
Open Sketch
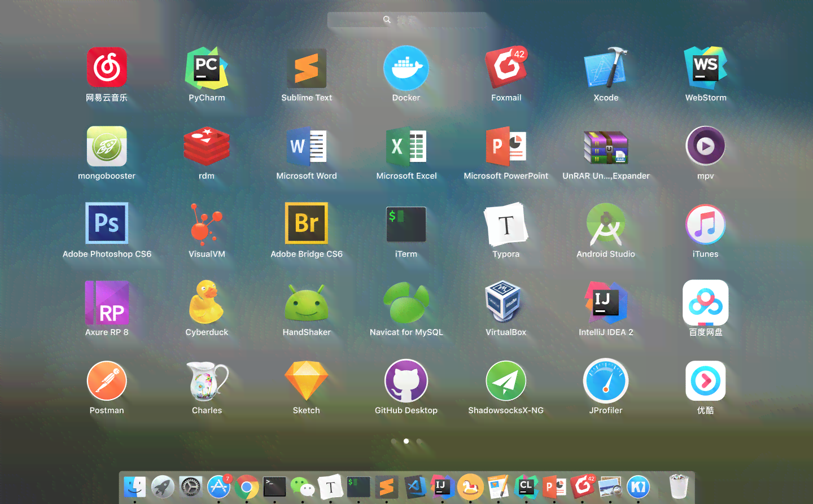click(x=307, y=381)
